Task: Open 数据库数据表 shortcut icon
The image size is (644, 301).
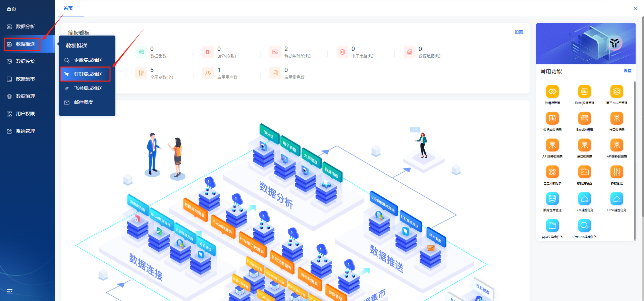Action: tap(552, 118)
